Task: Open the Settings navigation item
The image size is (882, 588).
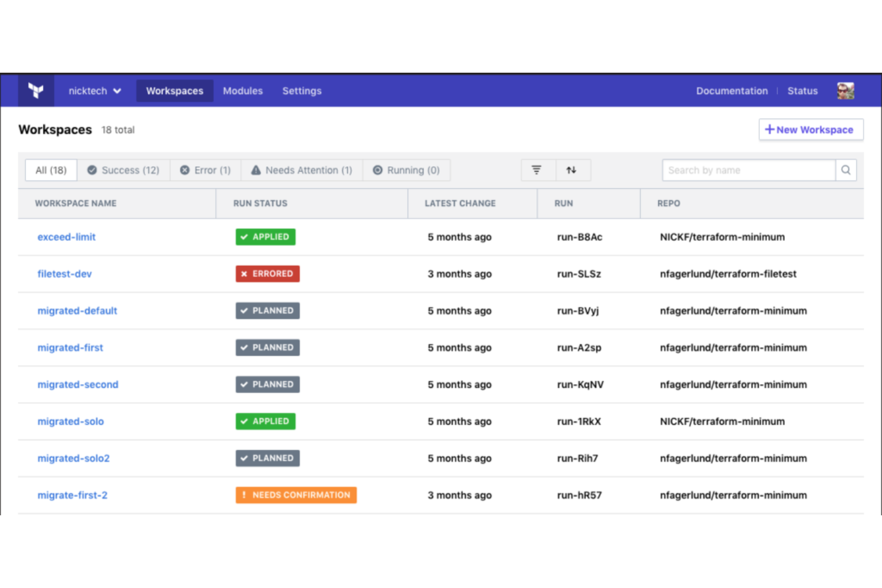Action: pyautogui.click(x=302, y=91)
